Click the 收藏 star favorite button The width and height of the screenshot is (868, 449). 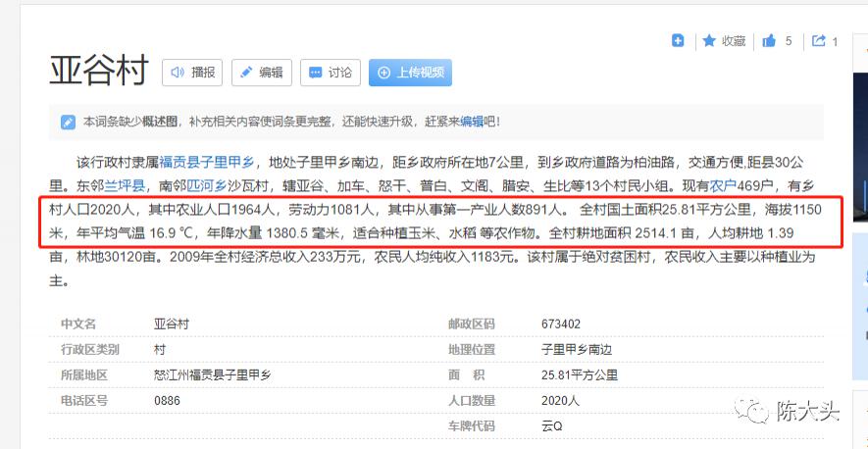pyautogui.click(x=724, y=41)
